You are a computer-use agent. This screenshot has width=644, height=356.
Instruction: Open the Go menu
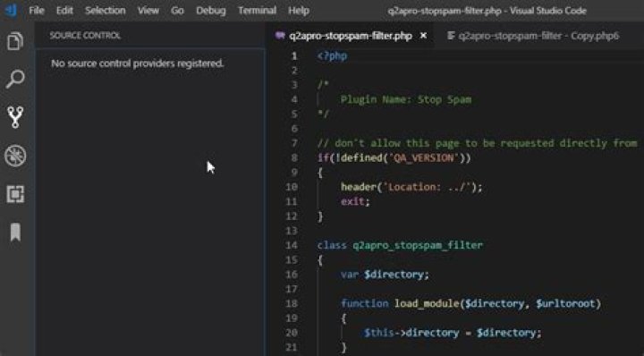pos(177,11)
